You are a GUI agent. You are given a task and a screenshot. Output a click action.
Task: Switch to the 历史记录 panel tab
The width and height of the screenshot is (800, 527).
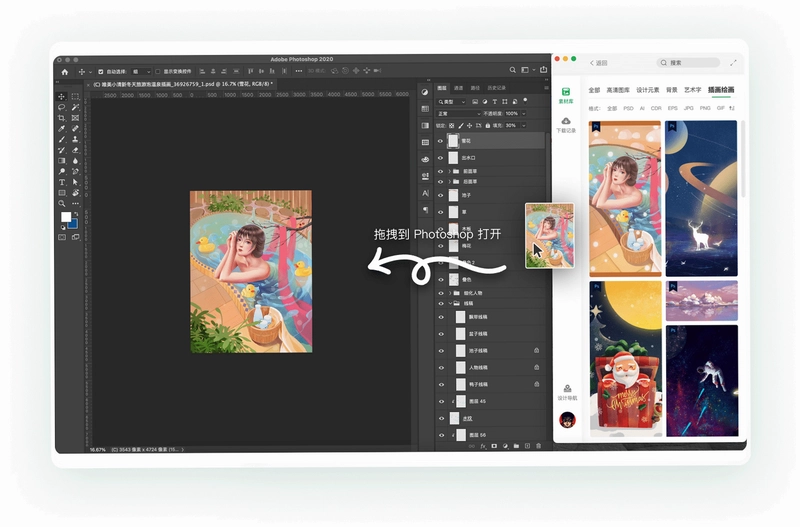coord(496,88)
